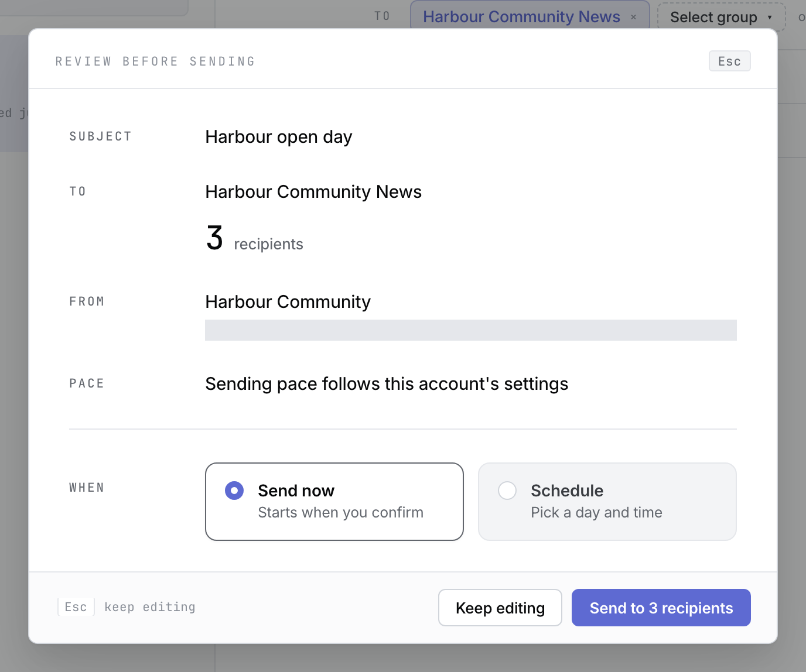The image size is (806, 672).
Task: Click the 'Starts when you confirm' description
Action: point(341,513)
